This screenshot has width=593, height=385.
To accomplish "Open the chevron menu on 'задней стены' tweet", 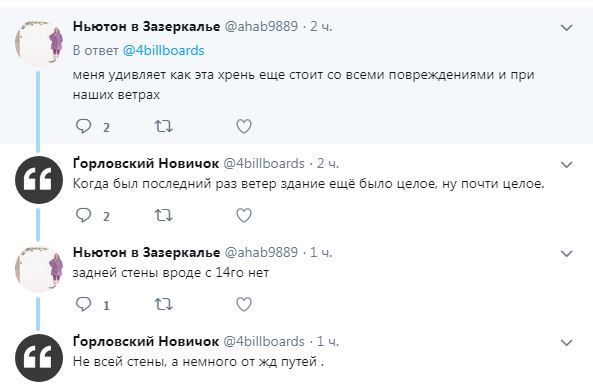I will pos(567,253).
